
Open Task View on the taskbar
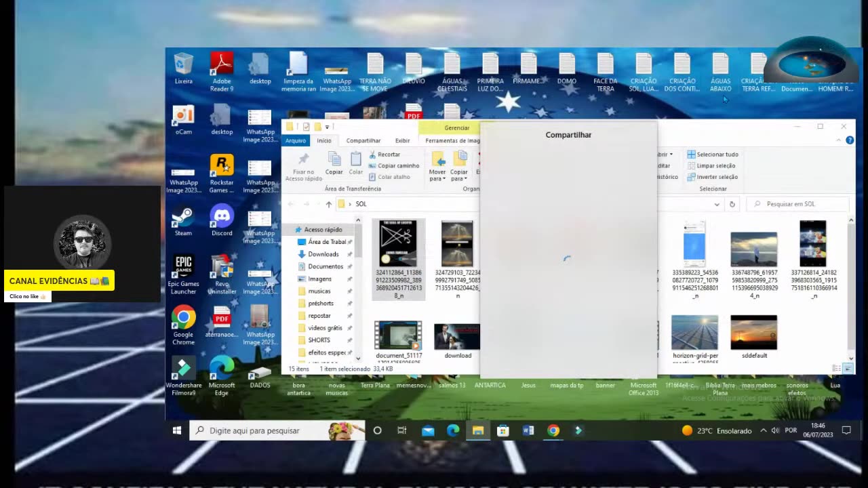[402, 430]
